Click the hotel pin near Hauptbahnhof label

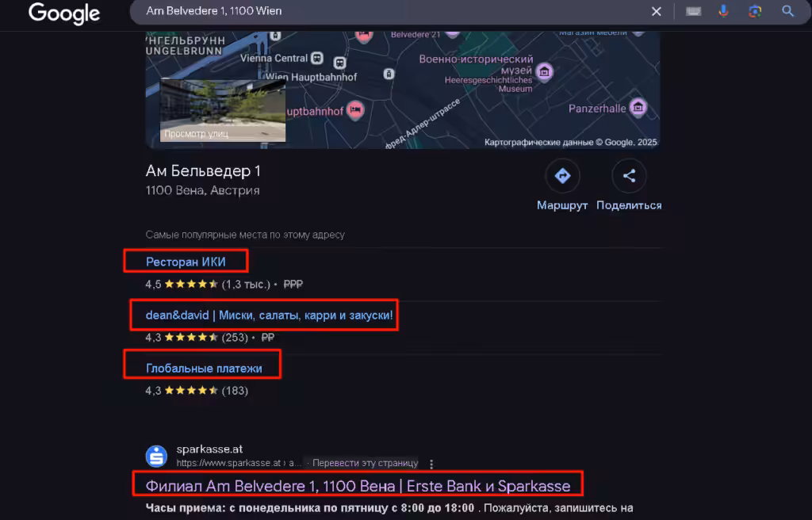354,110
